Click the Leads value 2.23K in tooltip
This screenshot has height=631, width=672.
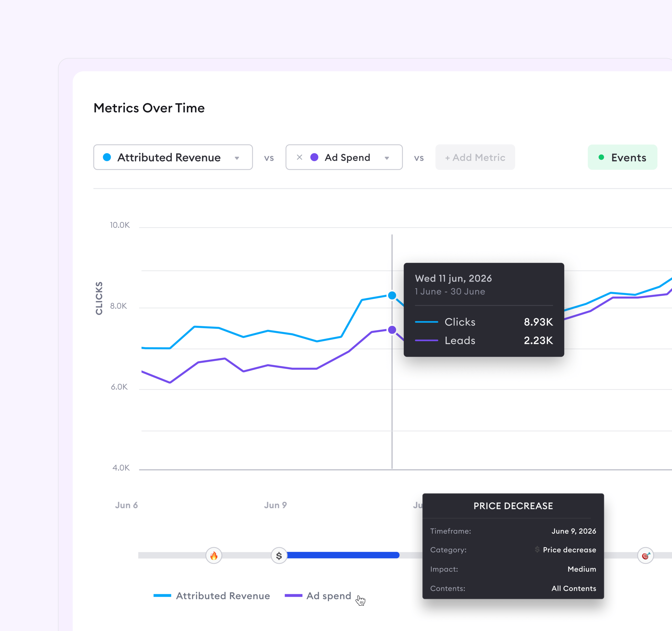(538, 341)
